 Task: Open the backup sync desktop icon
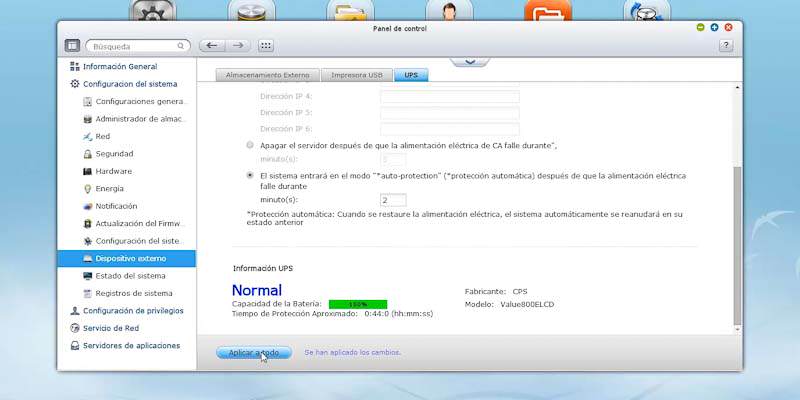pyautogui.click(x=647, y=10)
